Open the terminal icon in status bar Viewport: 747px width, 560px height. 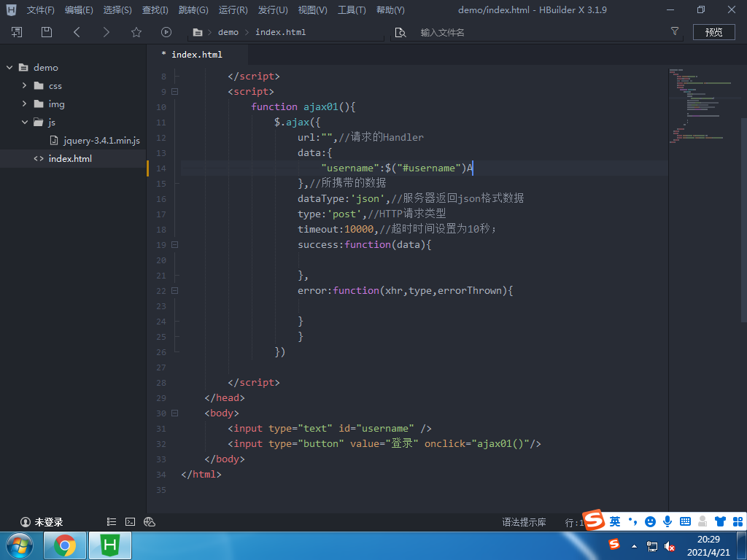(x=130, y=522)
